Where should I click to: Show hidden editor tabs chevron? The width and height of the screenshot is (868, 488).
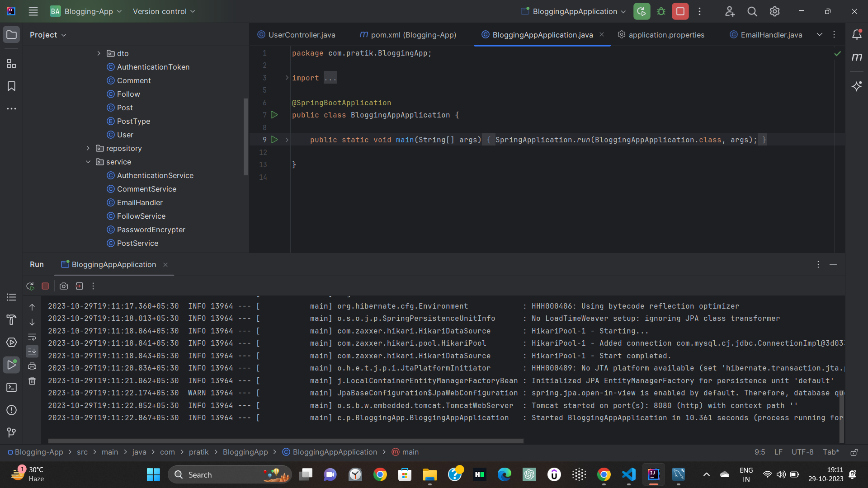point(820,34)
